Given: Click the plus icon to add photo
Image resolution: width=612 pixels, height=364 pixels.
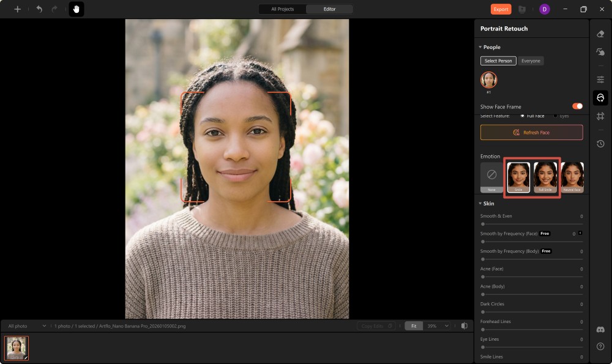Looking at the screenshot, I should click(18, 9).
